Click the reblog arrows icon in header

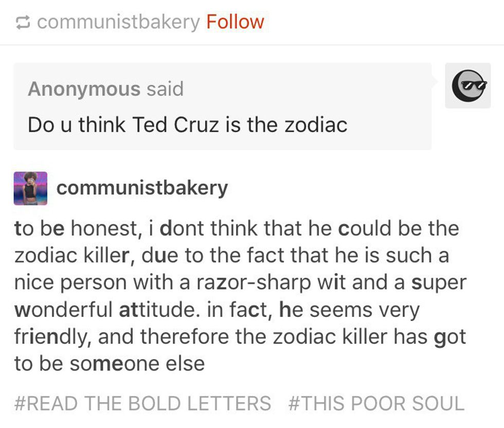(x=23, y=22)
